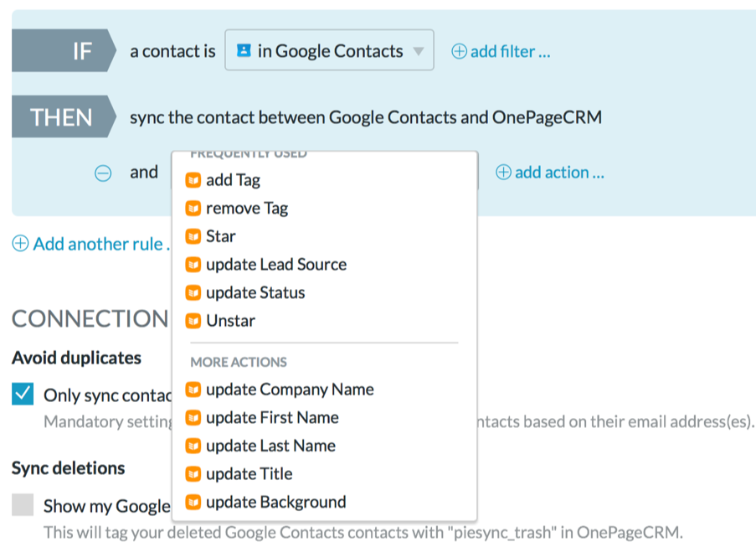This screenshot has height=542, width=756.
Task: Uncheck the Only sync contacts checkbox
Action: (x=23, y=394)
